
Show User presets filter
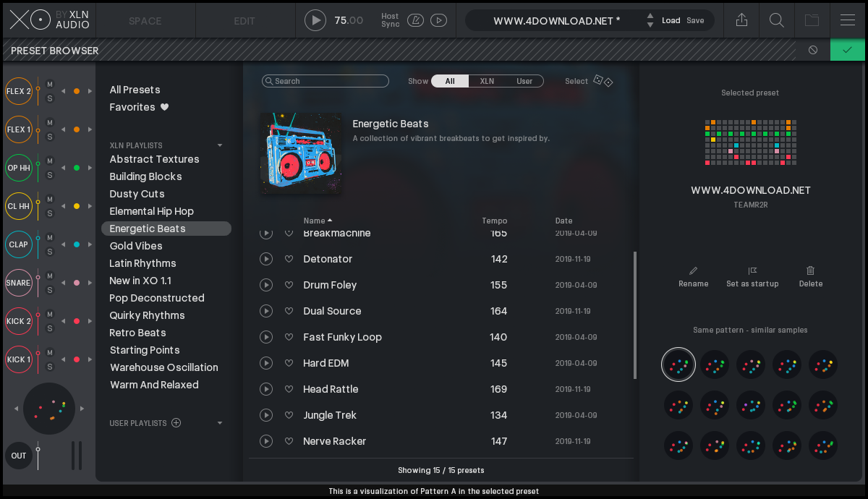coord(524,81)
